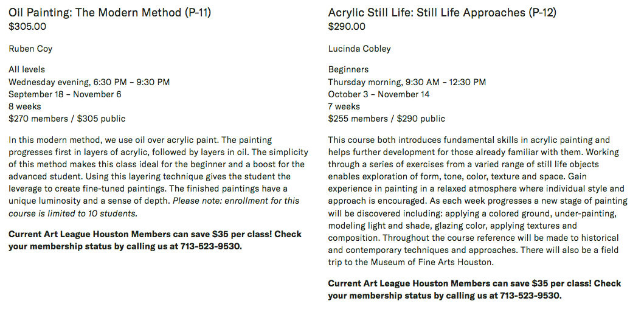This screenshot has height=315, width=644.
Task: Click the italic enrollment limit note
Action: pyautogui.click(x=154, y=207)
